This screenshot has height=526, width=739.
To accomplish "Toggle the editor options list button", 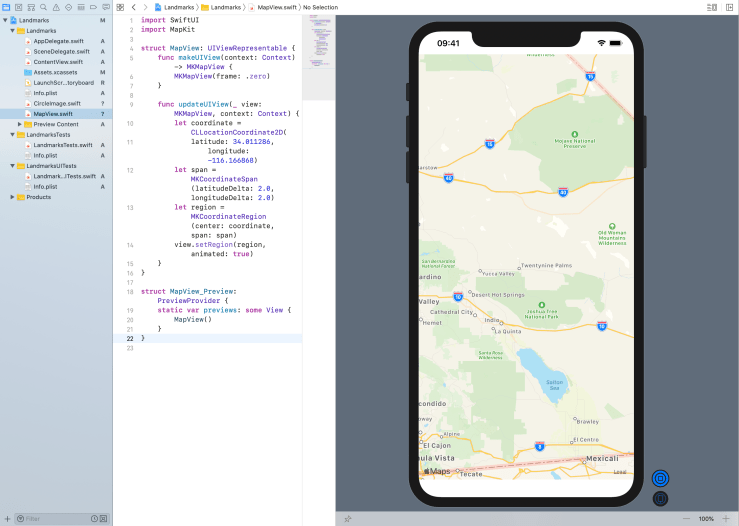I will (x=711, y=7).
